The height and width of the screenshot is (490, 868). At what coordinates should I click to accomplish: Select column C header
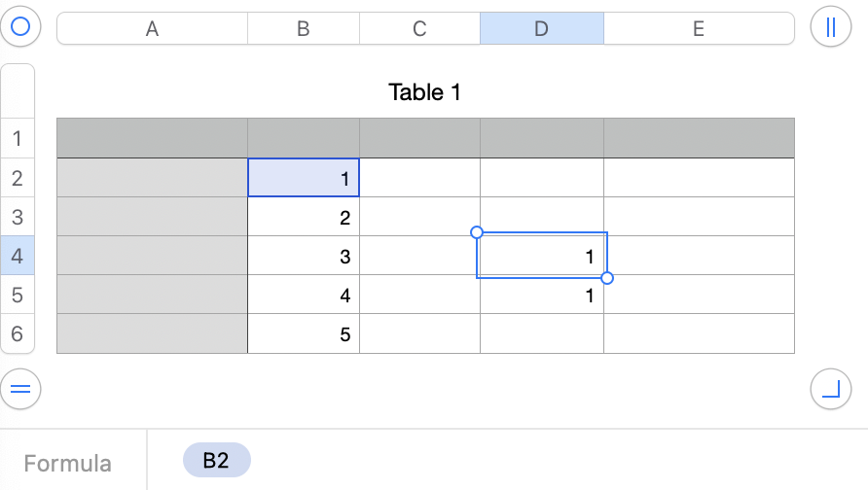pyautogui.click(x=419, y=29)
